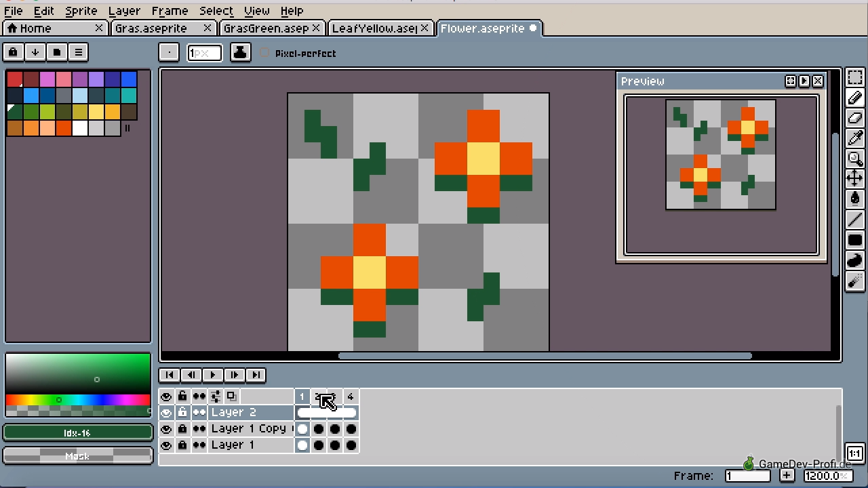Select the Move tool

pyautogui.click(x=854, y=178)
